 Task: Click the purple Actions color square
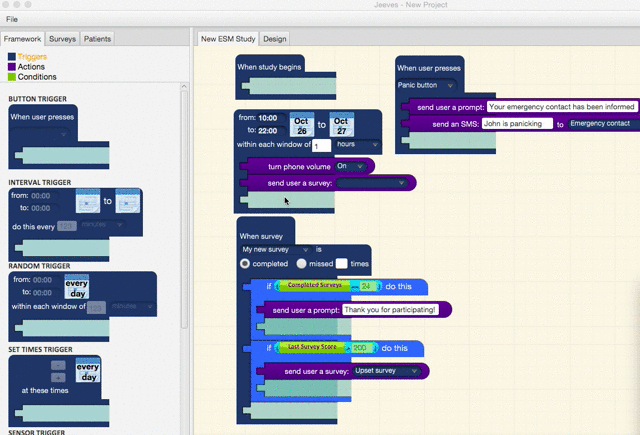(12, 67)
